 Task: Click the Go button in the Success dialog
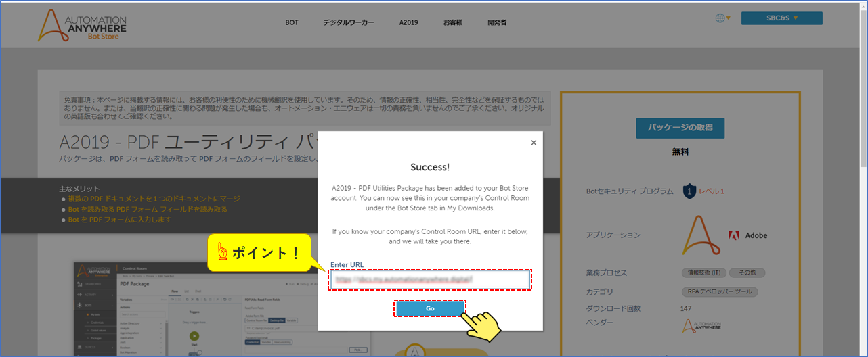point(430,308)
